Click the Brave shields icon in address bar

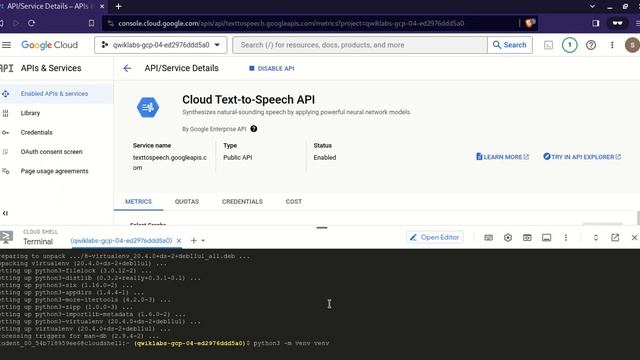point(530,23)
